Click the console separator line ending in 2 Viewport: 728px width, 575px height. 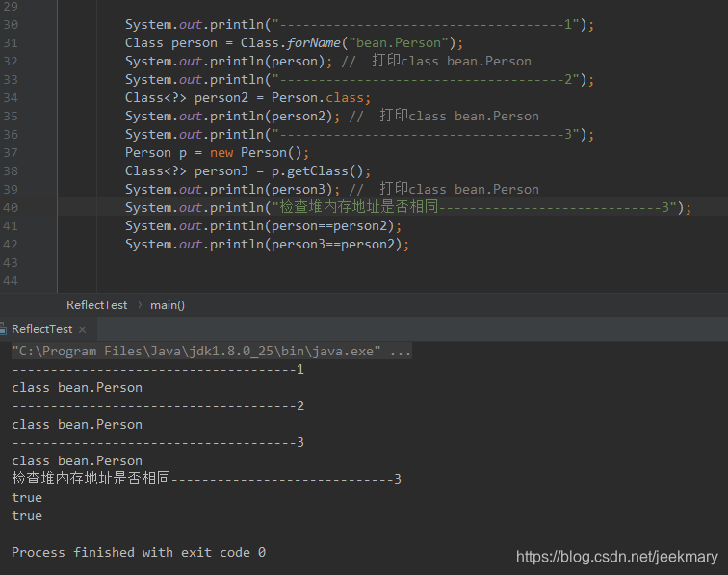point(158,406)
